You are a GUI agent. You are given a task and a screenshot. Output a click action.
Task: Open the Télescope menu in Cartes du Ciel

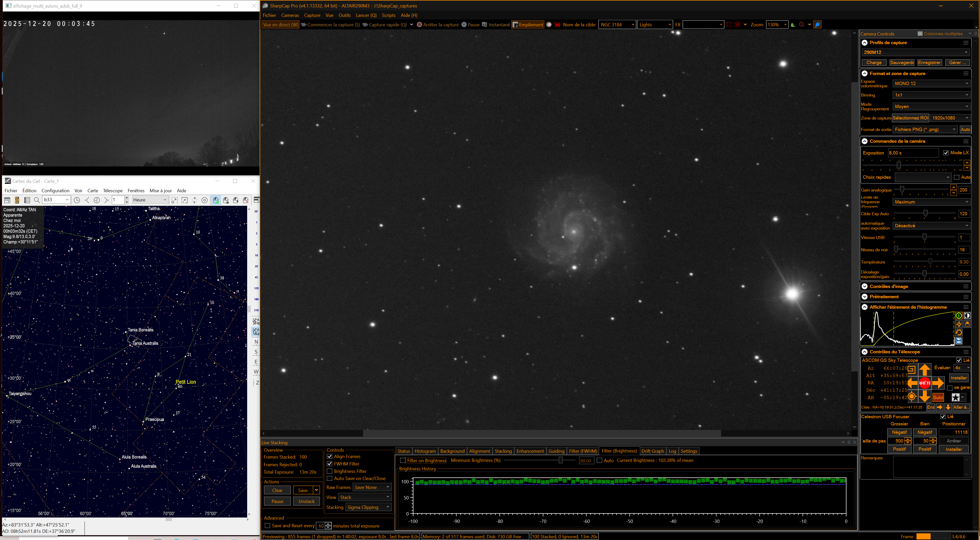click(113, 190)
